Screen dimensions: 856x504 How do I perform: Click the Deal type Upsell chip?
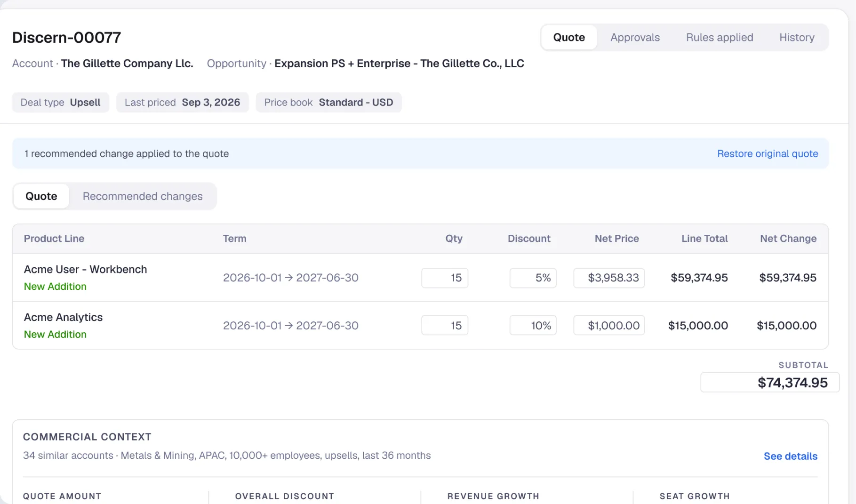tap(61, 102)
